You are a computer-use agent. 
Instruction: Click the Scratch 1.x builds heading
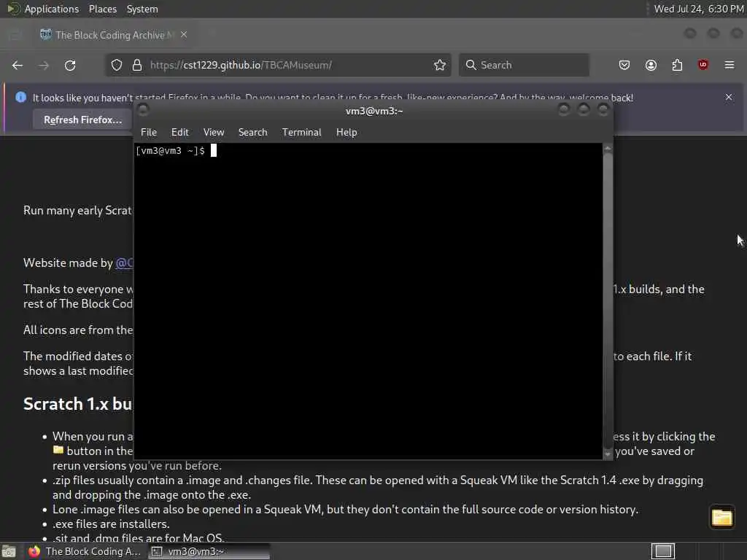pos(77,404)
